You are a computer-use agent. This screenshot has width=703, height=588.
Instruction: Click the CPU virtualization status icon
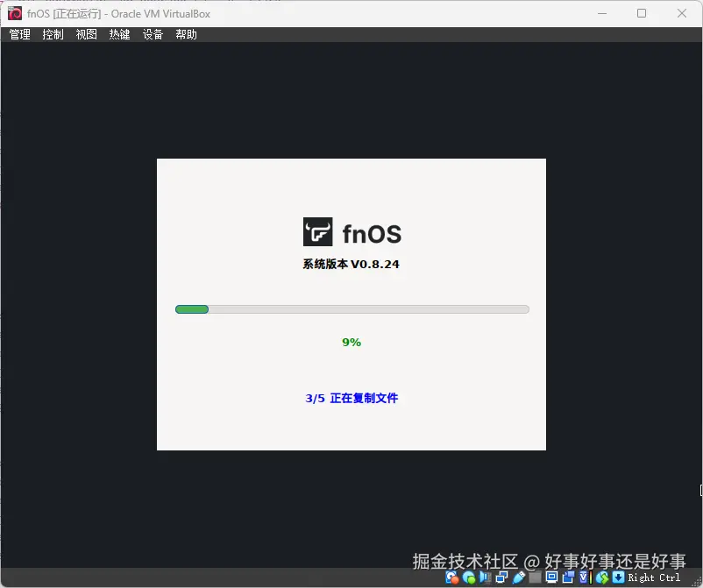tap(585, 577)
